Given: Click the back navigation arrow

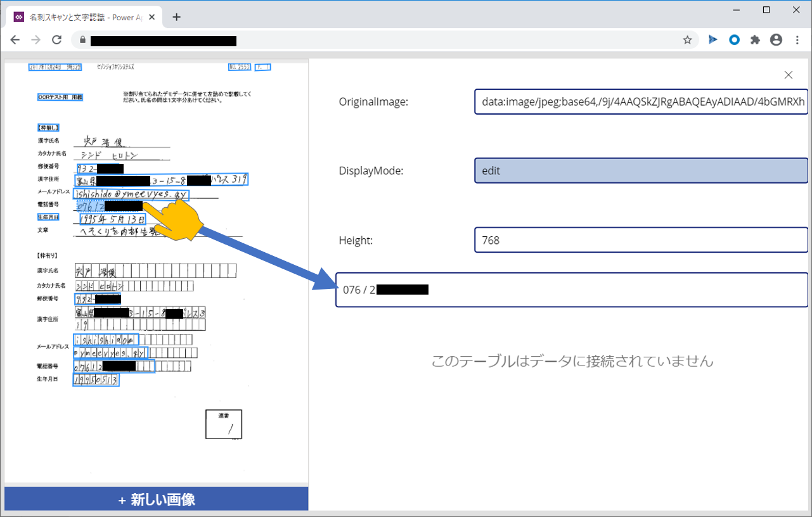Looking at the screenshot, I should [15, 39].
